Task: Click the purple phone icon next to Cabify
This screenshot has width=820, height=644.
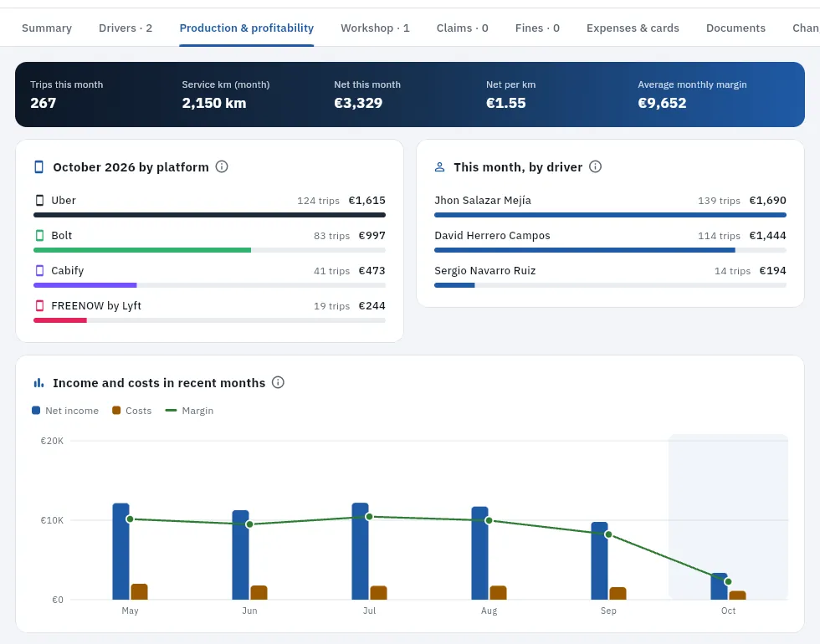Action: coord(40,270)
